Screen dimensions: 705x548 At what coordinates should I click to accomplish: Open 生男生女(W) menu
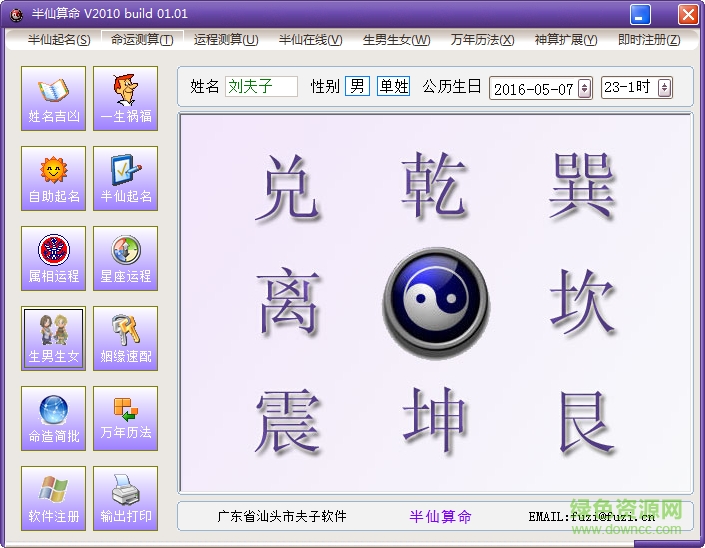point(397,40)
